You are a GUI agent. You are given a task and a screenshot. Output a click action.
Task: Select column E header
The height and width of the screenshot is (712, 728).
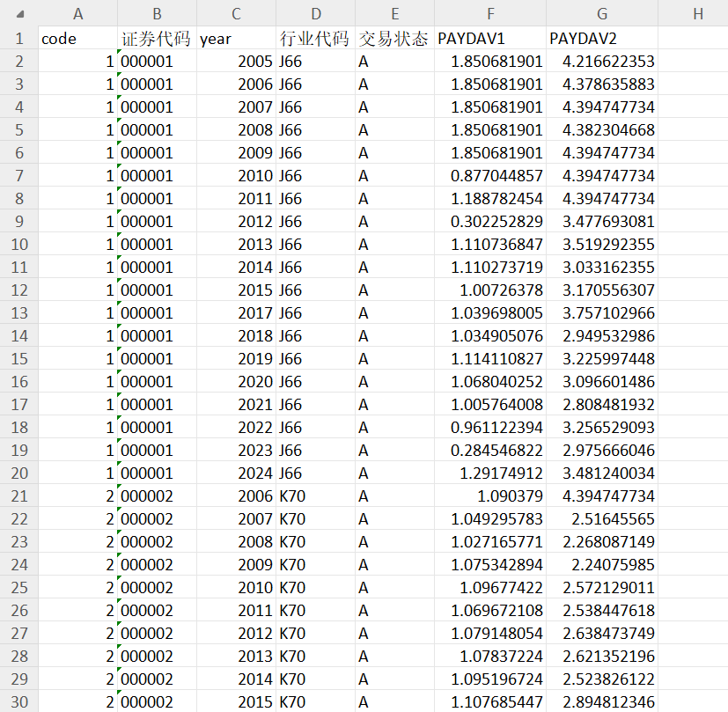(394, 13)
